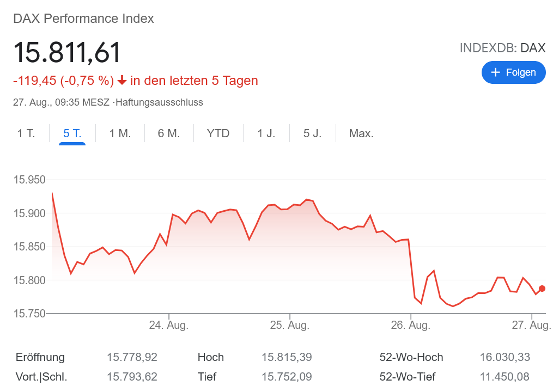Image resolution: width=553 pixels, height=392 pixels.
Task: Click the plus icon in the Folgen button
Action: click(497, 72)
